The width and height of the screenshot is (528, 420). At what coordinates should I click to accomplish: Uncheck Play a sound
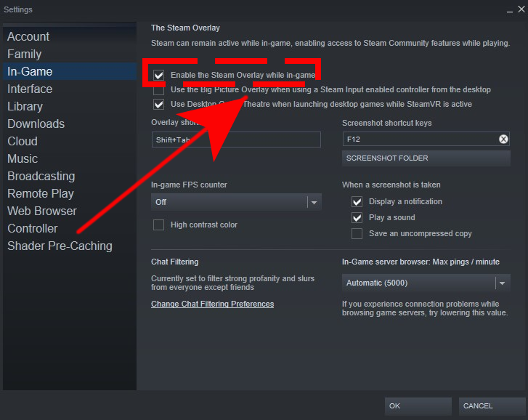coord(357,217)
